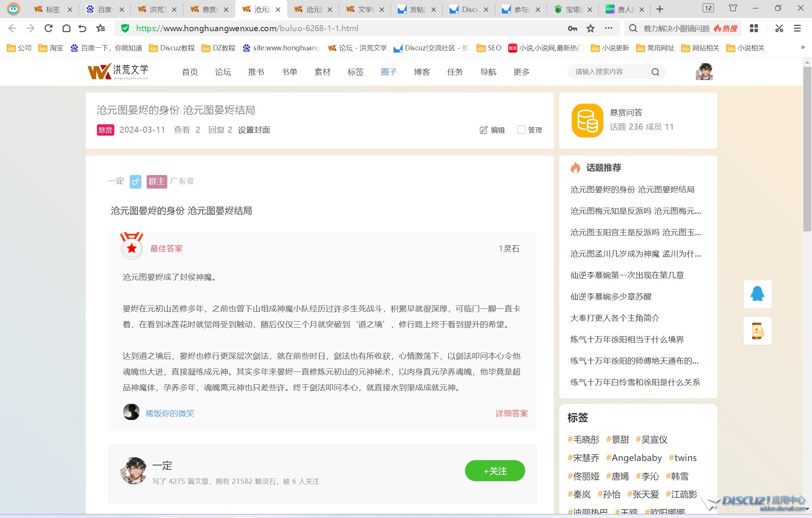Click the browser forward arrow
This screenshot has width=812, height=518.
[x=30, y=28]
